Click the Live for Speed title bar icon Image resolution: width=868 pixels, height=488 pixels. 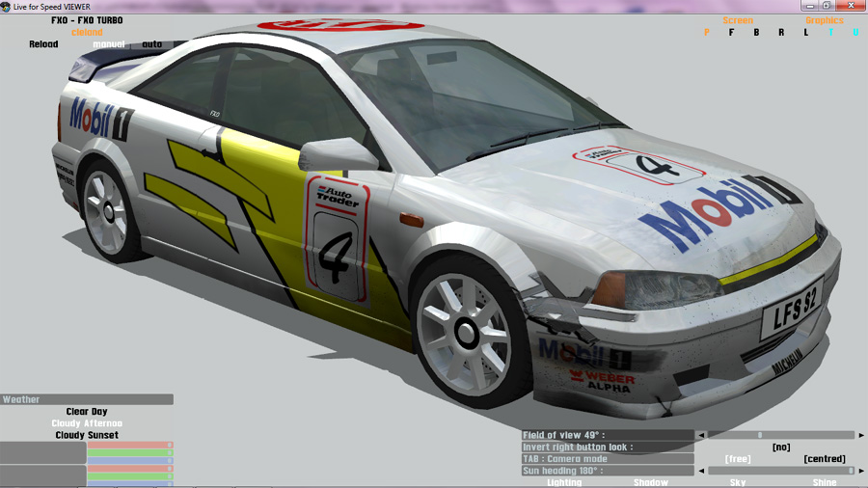[x=6, y=6]
